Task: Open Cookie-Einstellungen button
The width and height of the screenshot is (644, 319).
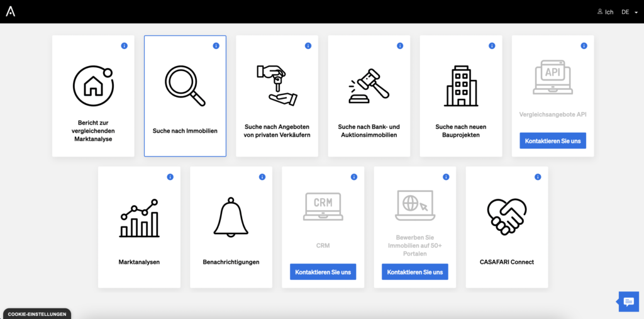Action: [37, 314]
